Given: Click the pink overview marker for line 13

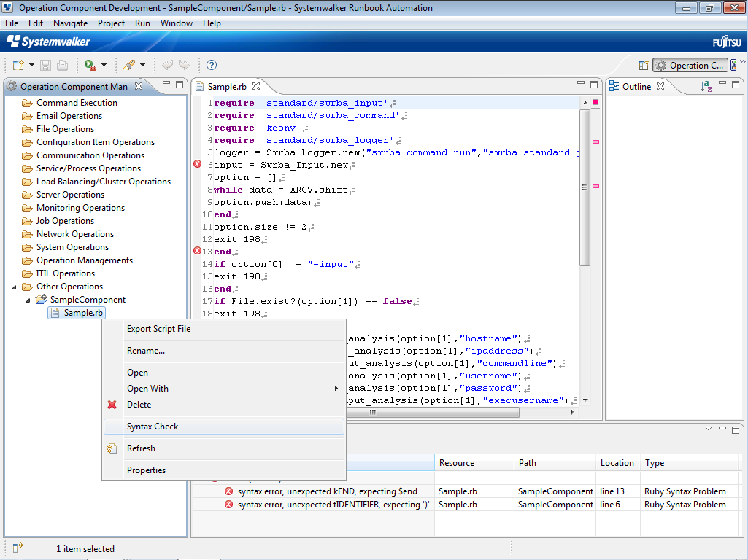Looking at the screenshot, I should tap(595, 187).
